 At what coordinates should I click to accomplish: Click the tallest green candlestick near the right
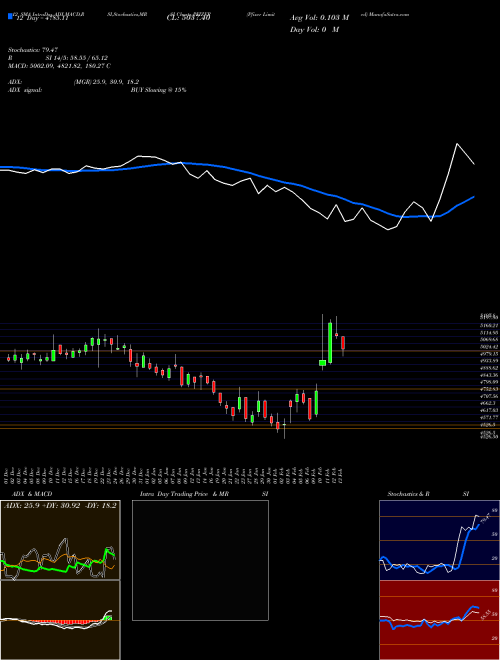(330, 343)
